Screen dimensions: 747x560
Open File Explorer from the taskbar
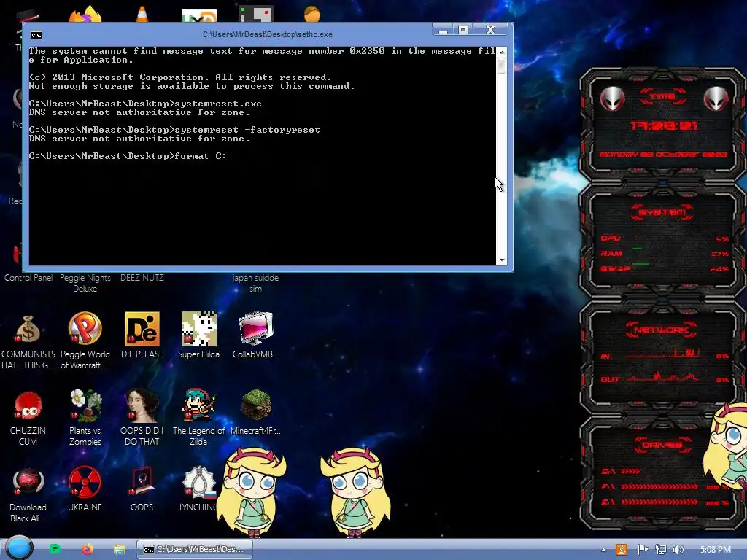point(119,550)
